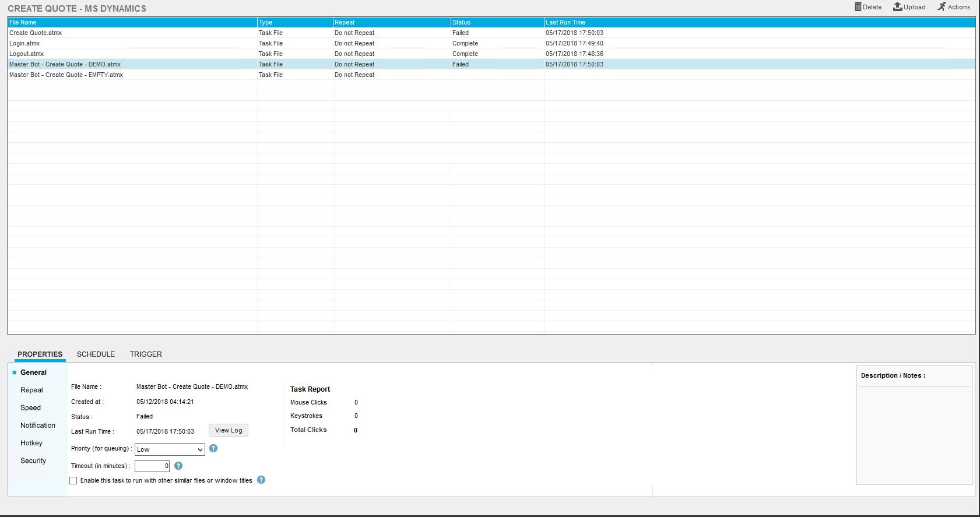Screen dimensions: 980x517
Task: Select the Repeat properties section
Action: pyautogui.click(x=31, y=390)
